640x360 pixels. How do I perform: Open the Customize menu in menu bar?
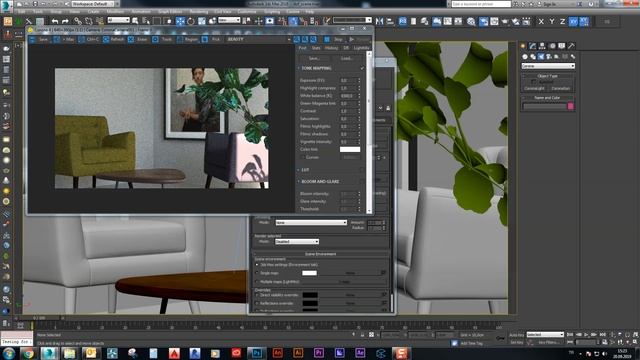pos(247,11)
